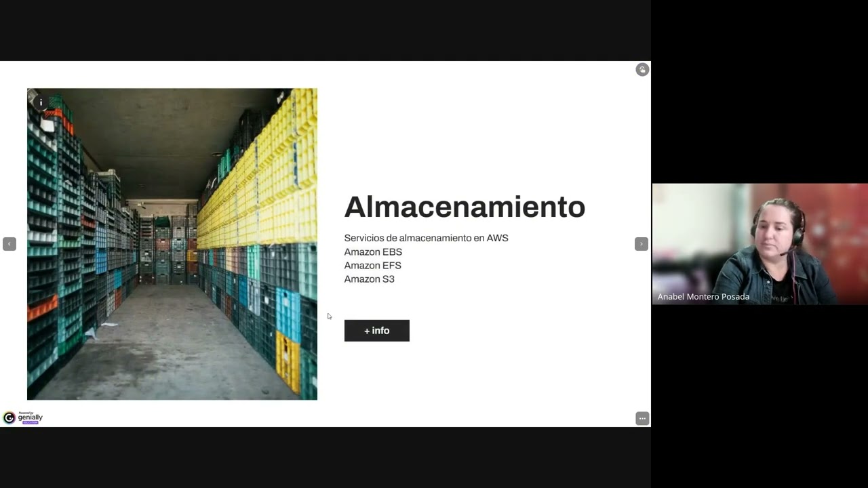Viewport: 868px width, 488px height.
Task: Click the info icon on the warehouse photo
Action: click(x=41, y=102)
